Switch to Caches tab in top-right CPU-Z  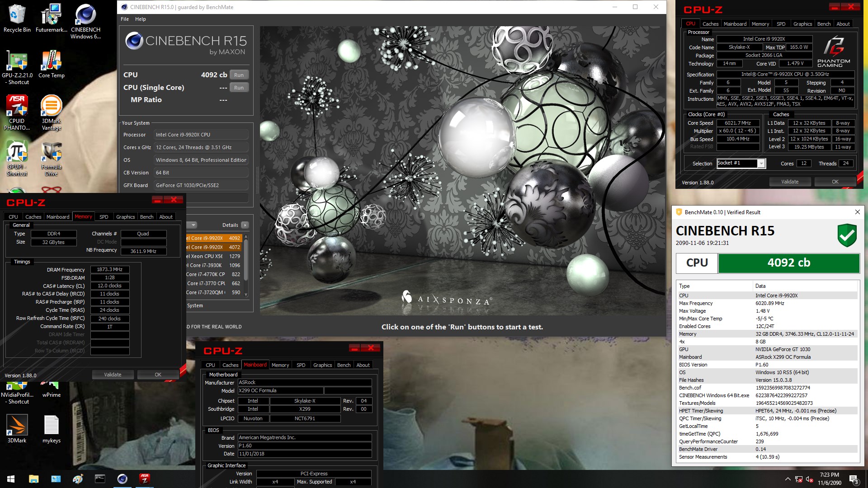coord(710,24)
